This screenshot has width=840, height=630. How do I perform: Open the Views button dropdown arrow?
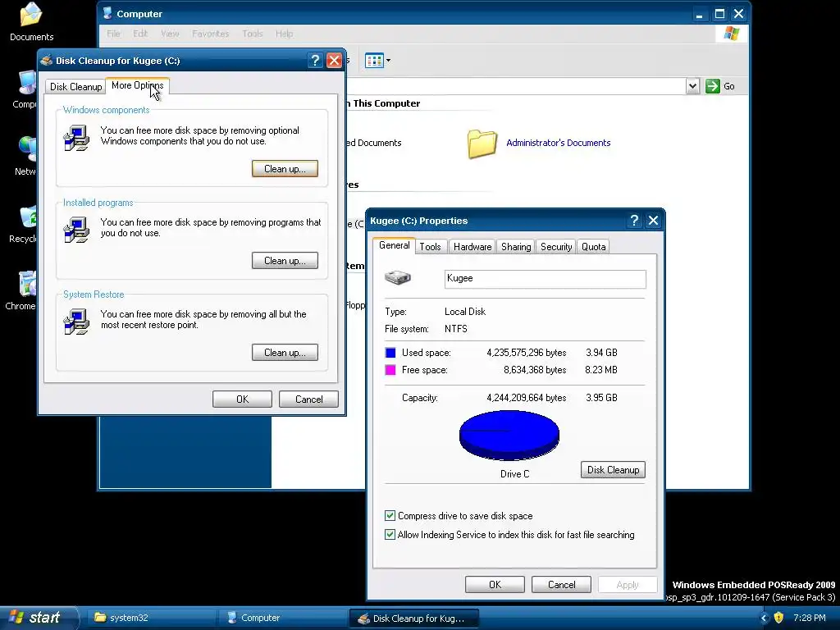(x=388, y=61)
